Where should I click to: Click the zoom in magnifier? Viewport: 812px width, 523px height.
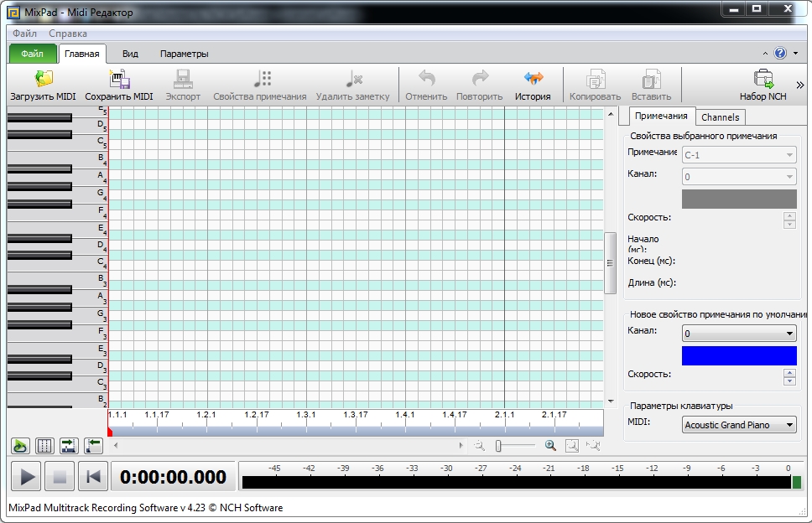(x=550, y=445)
